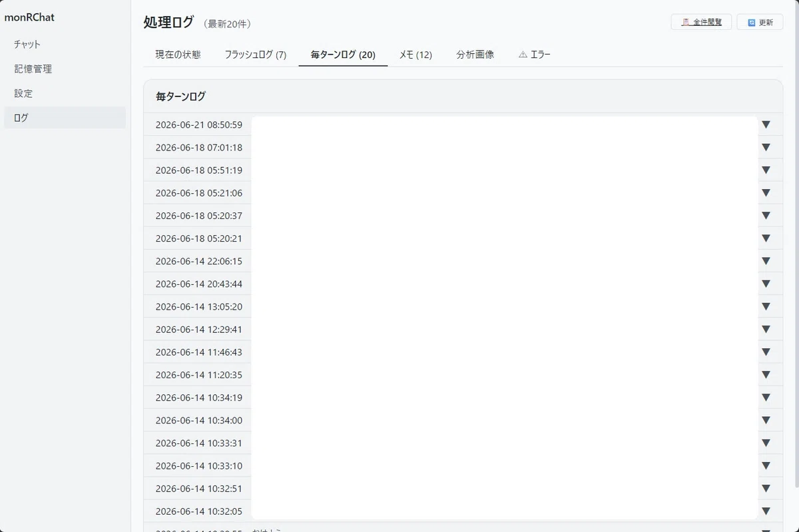The image size is (799, 532).
Task: Expand the 2026-06-14 12:29:41 log entry arrow
Action: [766, 329]
